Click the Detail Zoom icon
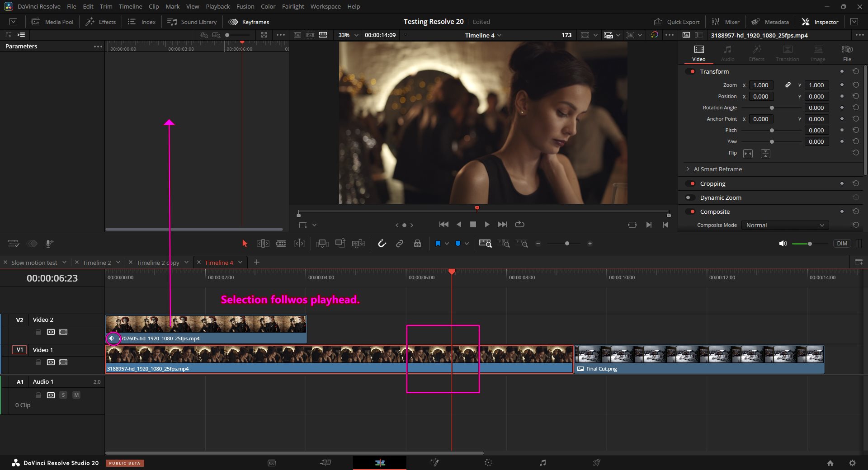This screenshot has width=868, height=470. 504,244
